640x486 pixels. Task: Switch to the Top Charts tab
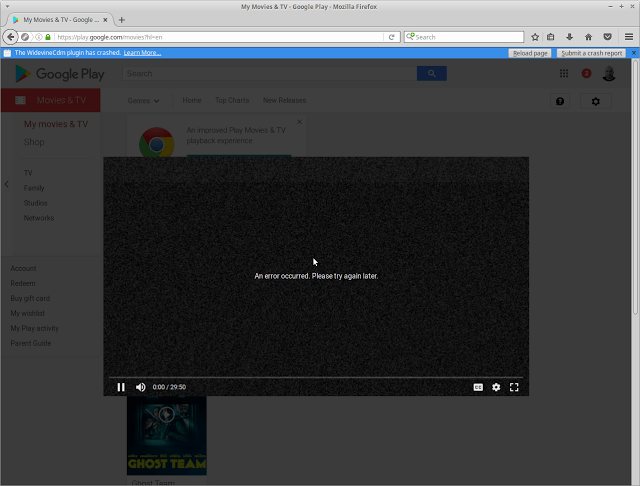(232, 101)
